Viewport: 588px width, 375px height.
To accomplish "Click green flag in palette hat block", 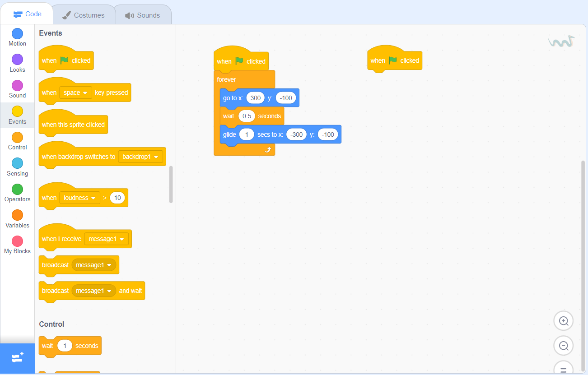I will [64, 60].
